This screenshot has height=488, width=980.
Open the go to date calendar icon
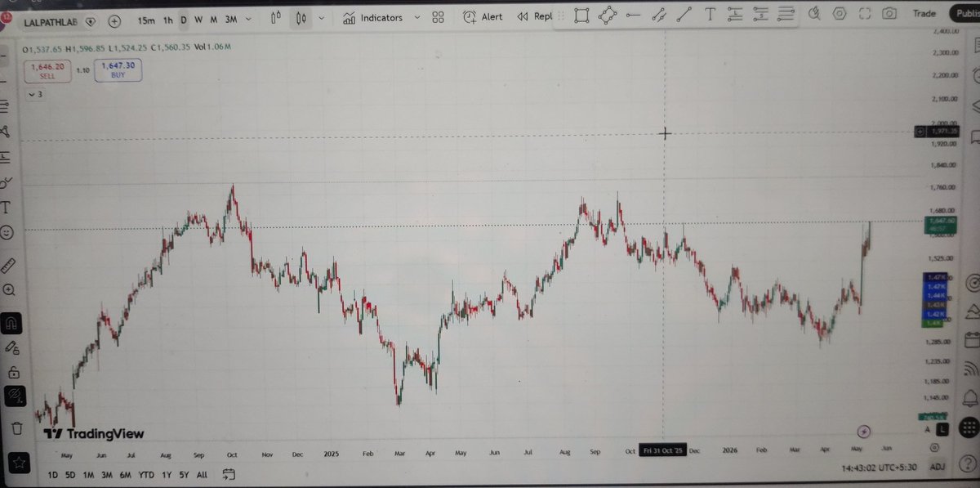coord(229,474)
